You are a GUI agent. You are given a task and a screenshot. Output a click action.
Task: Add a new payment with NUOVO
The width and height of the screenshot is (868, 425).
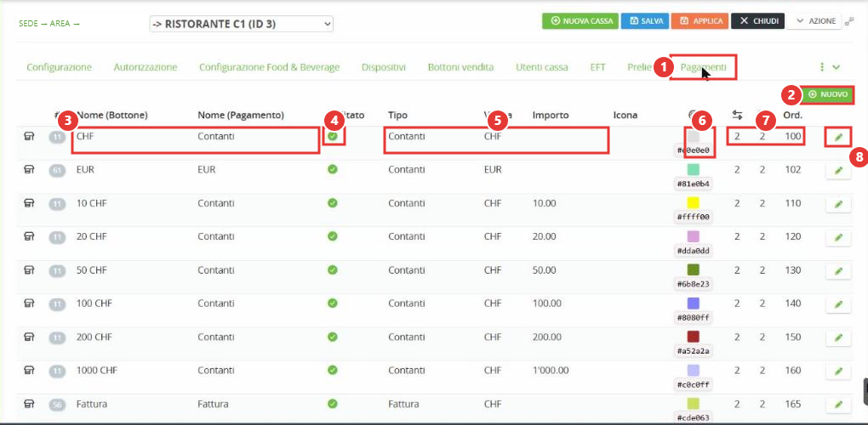828,95
